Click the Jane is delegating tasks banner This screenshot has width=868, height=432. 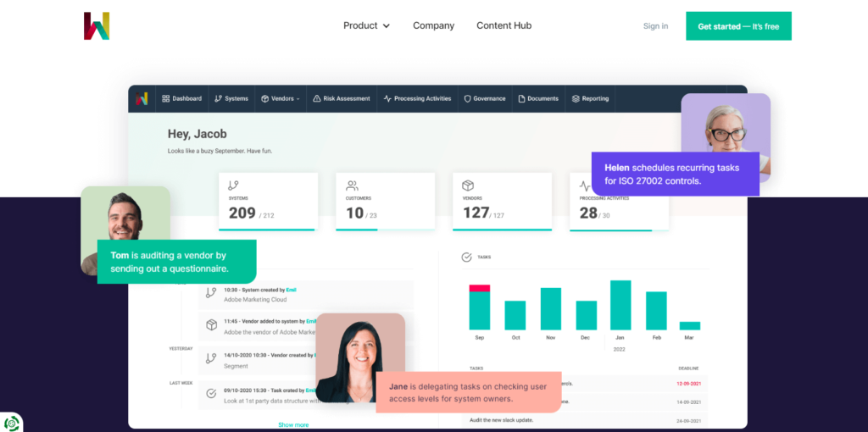(468, 392)
